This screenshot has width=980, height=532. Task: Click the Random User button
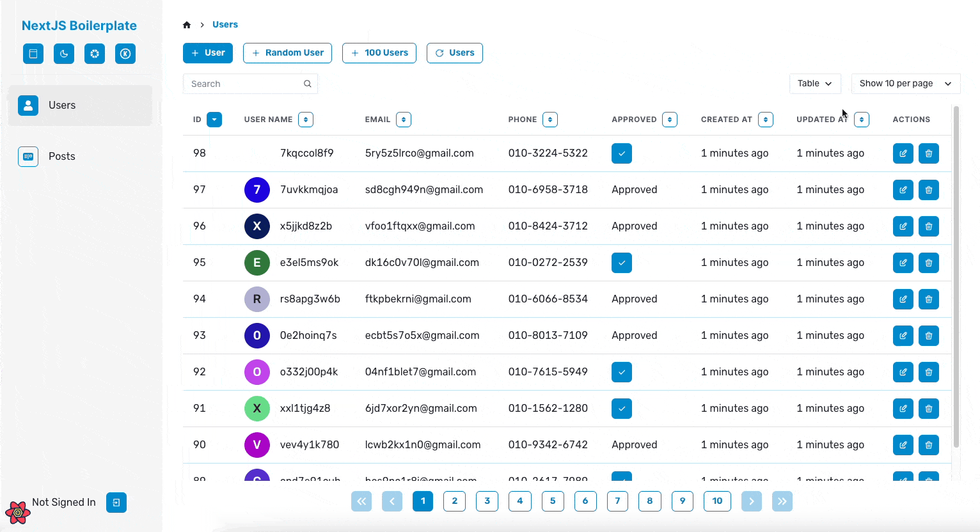click(287, 53)
